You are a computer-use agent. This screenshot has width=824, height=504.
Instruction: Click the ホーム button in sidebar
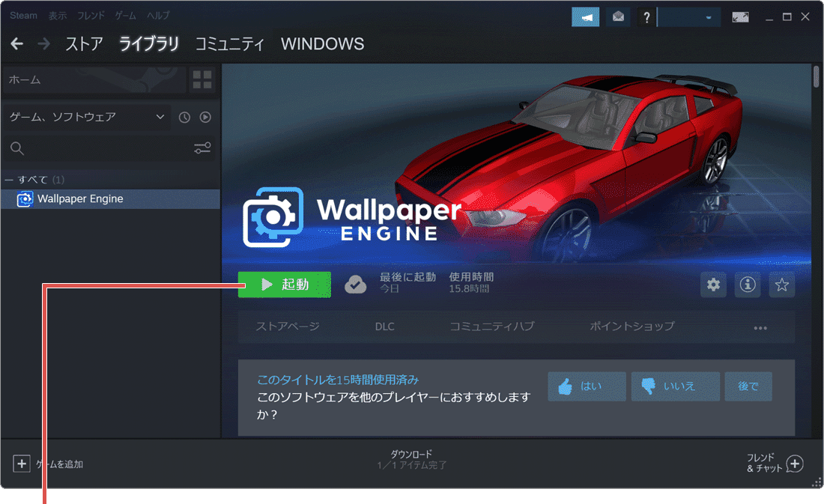tap(94, 80)
